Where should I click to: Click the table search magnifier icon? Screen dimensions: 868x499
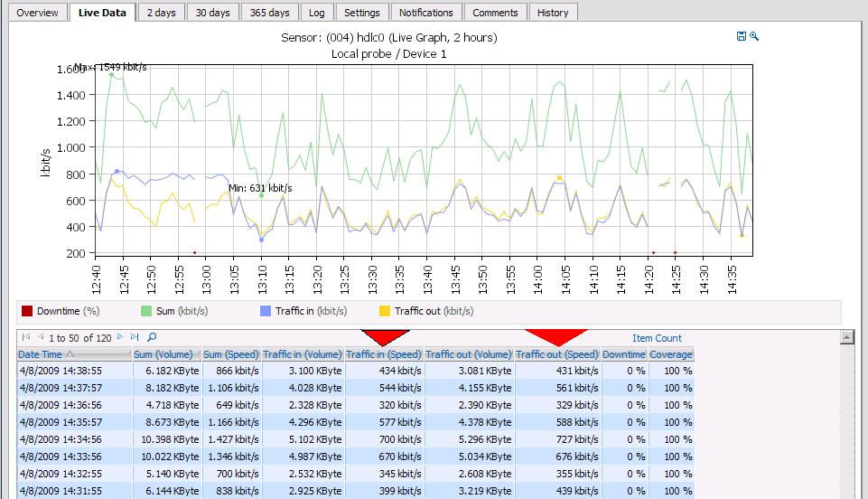pyautogui.click(x=152, y=338)
